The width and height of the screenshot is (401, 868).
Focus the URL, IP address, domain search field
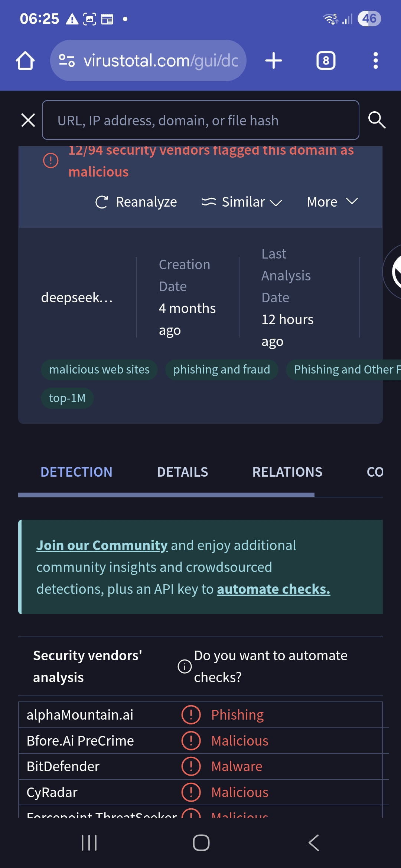[200, 120]
